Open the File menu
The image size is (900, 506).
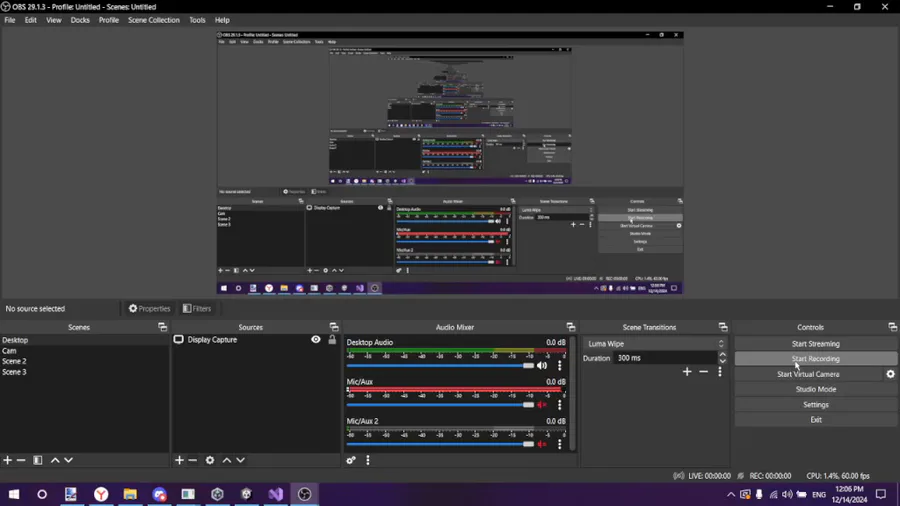(10, 20)
